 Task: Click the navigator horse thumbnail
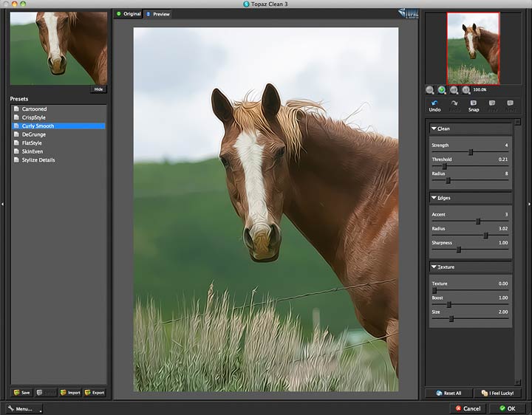474,49
